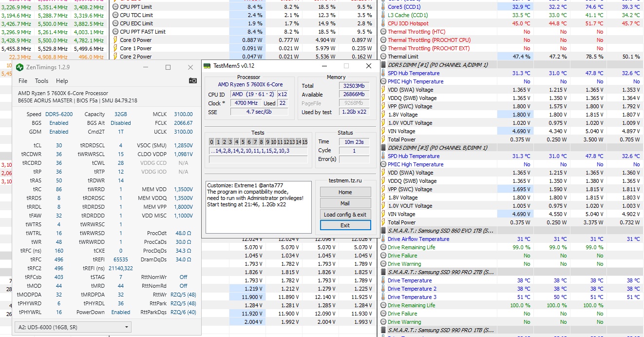Screen dimensions: 644x337
Task: Click the lightning icon beside Core 1 Power
Action: (x=115, y=48)
